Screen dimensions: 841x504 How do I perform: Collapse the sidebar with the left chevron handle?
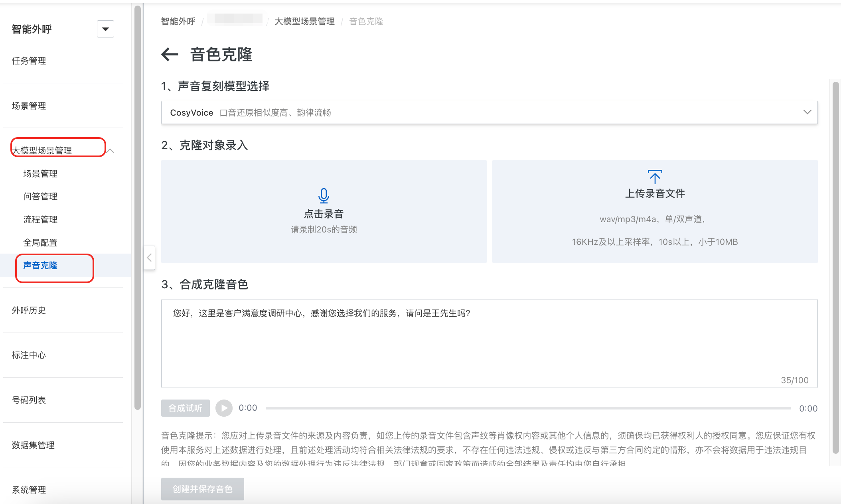(x=149, y=258)
